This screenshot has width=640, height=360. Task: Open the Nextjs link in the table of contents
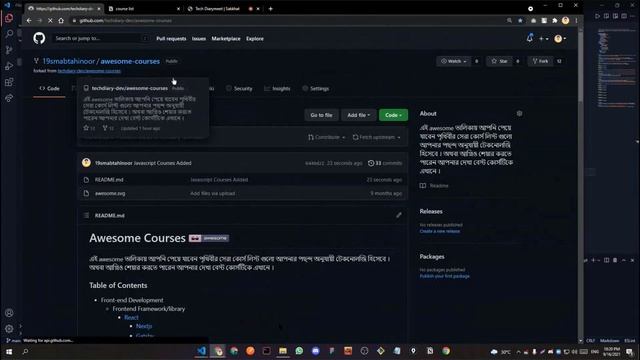point(144,326)
